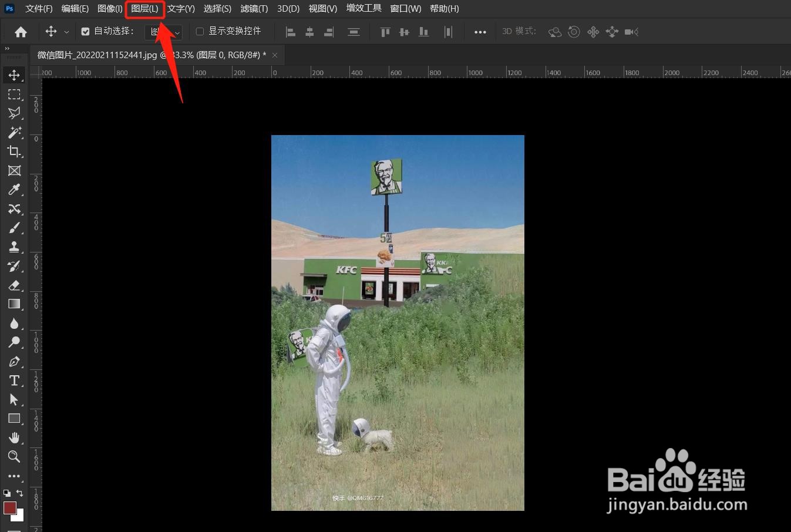The height and width of the screenshot is (532, 791).
Task: Expand the Move tool options chevron
Action: click(66, 31)
